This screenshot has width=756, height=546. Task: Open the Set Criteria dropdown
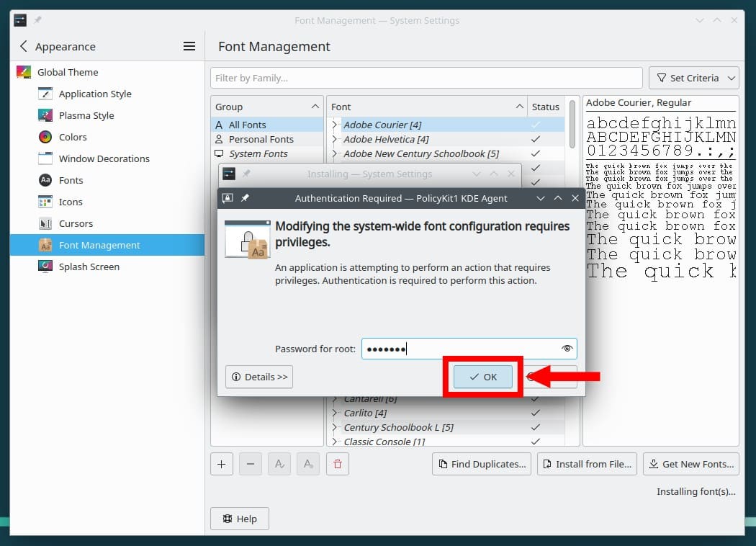pyautogui.click(x=693, y=77)
